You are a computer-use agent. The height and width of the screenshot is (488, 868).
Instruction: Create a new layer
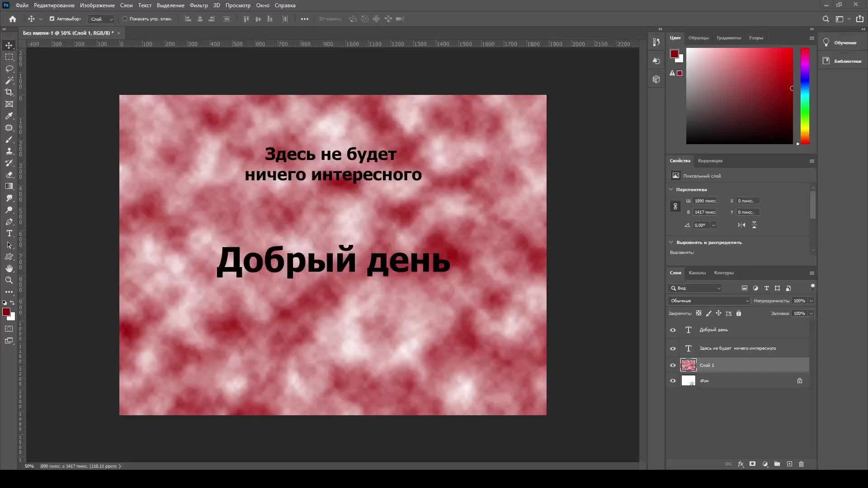(789, 464)
